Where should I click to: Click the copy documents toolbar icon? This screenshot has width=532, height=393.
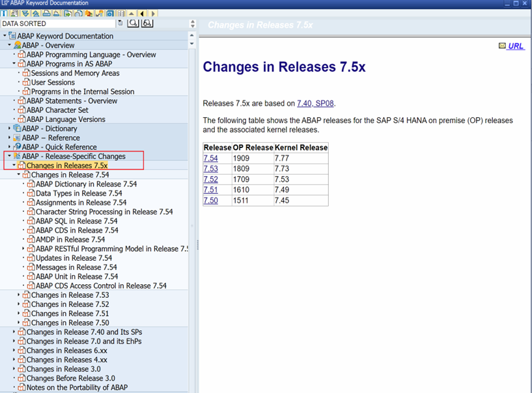coord(78,14)
